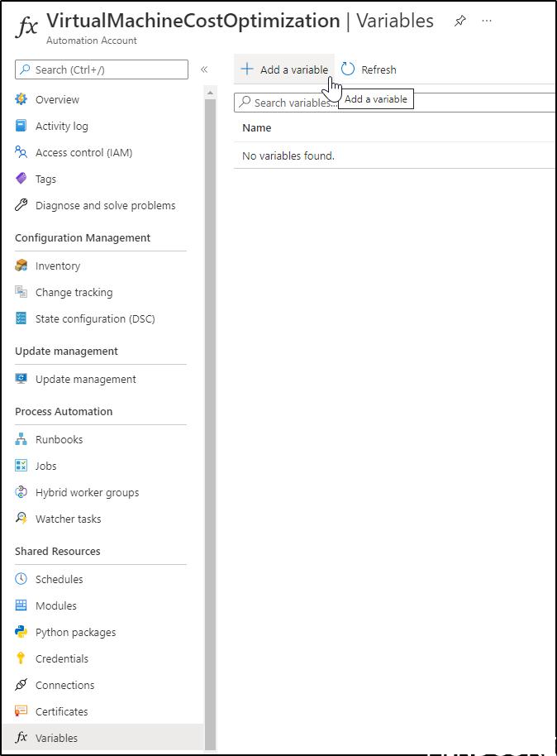The width and height of the screenshot is (557, 756).
Task: Click the Name column header
Action: click(x=257, y=127)
